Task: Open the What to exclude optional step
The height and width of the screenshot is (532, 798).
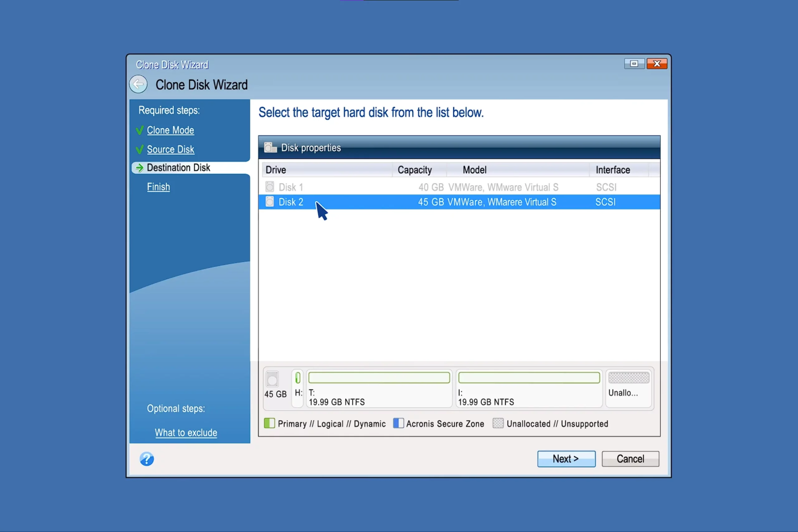Action: [186, 433]
